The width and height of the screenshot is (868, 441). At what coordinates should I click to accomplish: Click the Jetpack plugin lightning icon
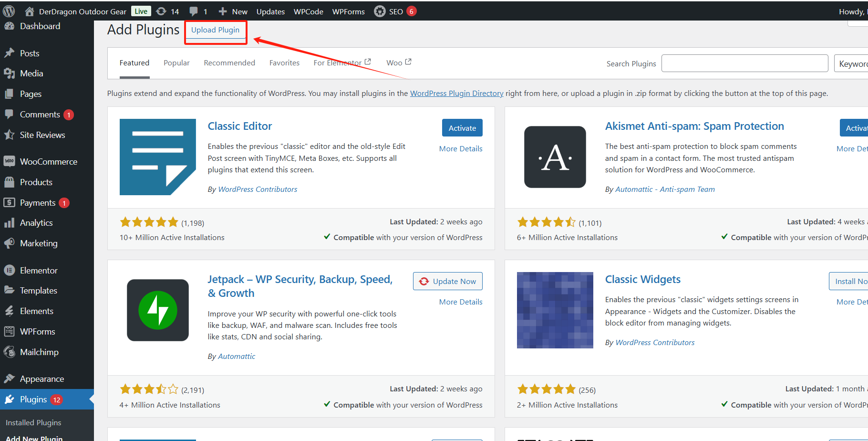coord(157,310)
